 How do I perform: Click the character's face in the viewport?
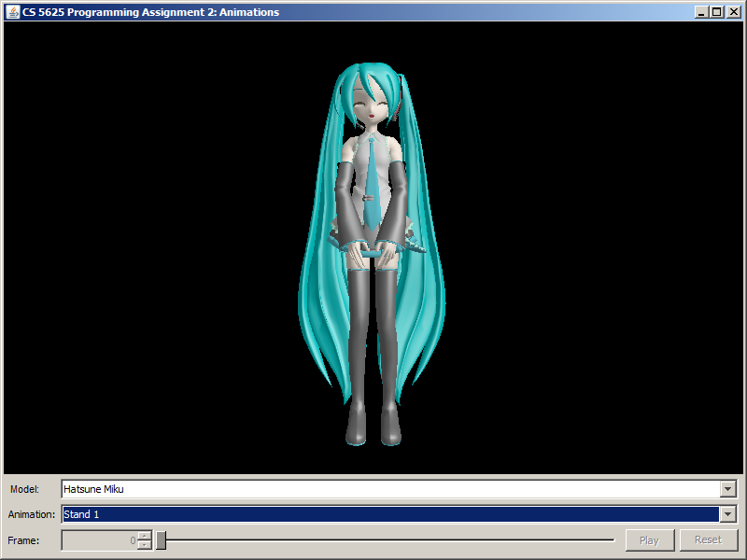tap(373, 105)
